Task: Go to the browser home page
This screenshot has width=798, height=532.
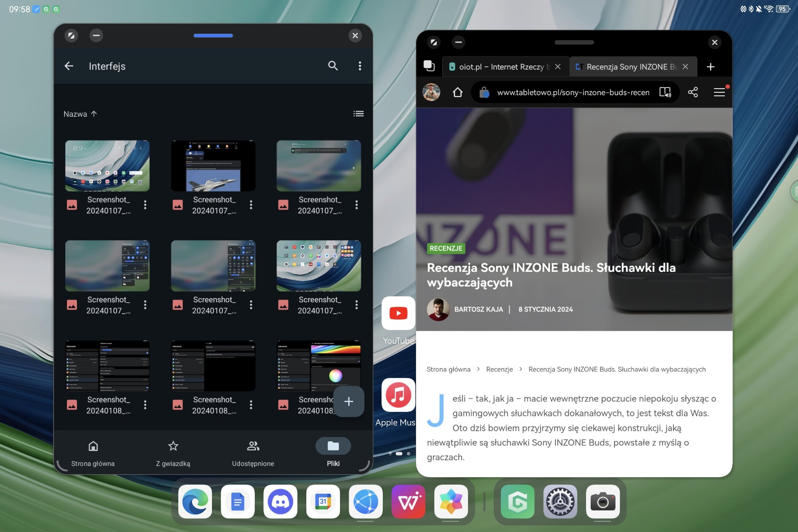Action: (458, 92)
